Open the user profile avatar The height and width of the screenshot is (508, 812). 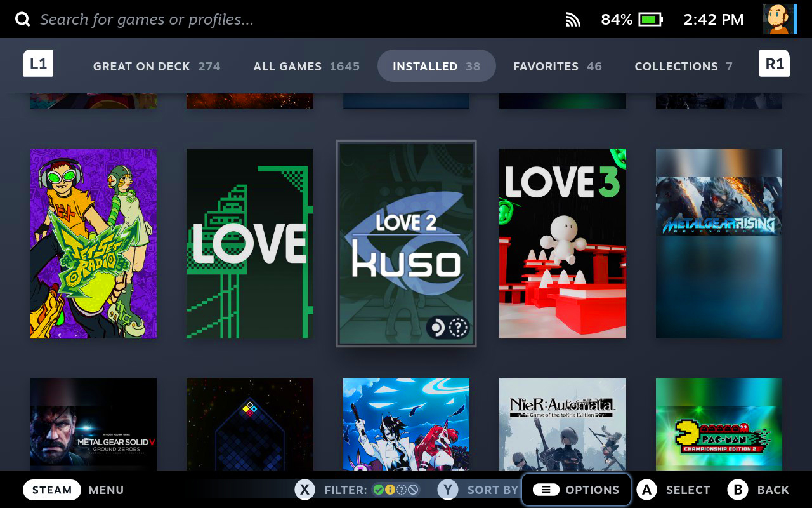(x=779, y=19)
